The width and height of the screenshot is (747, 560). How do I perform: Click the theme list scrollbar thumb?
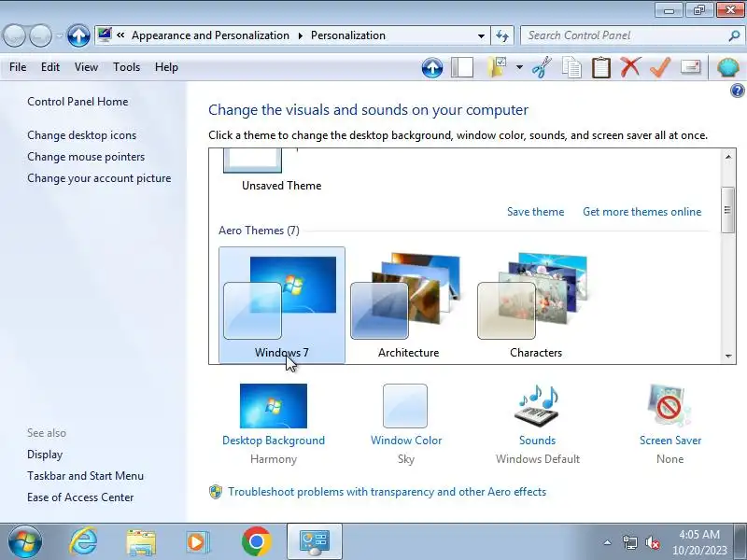tap(727, 210)
